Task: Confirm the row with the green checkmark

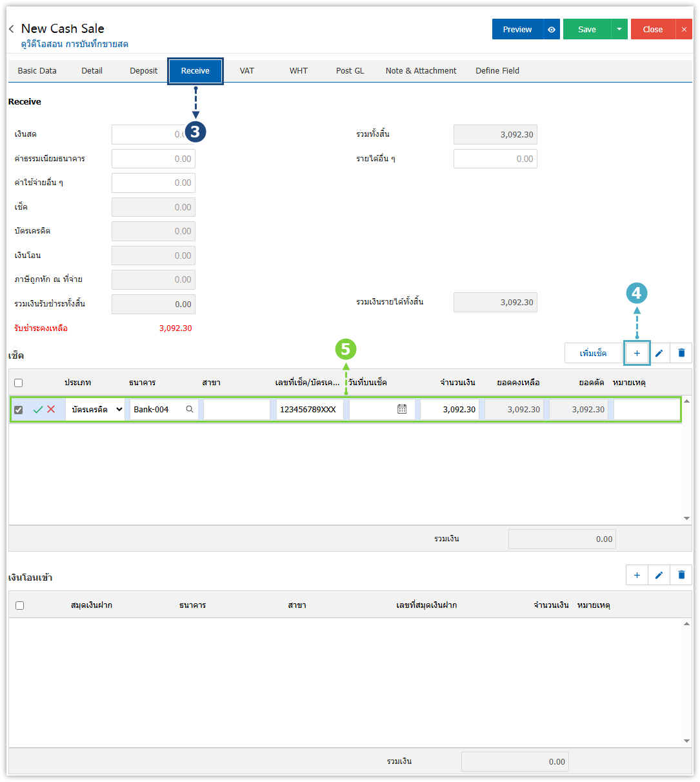Action: (38, 410)
